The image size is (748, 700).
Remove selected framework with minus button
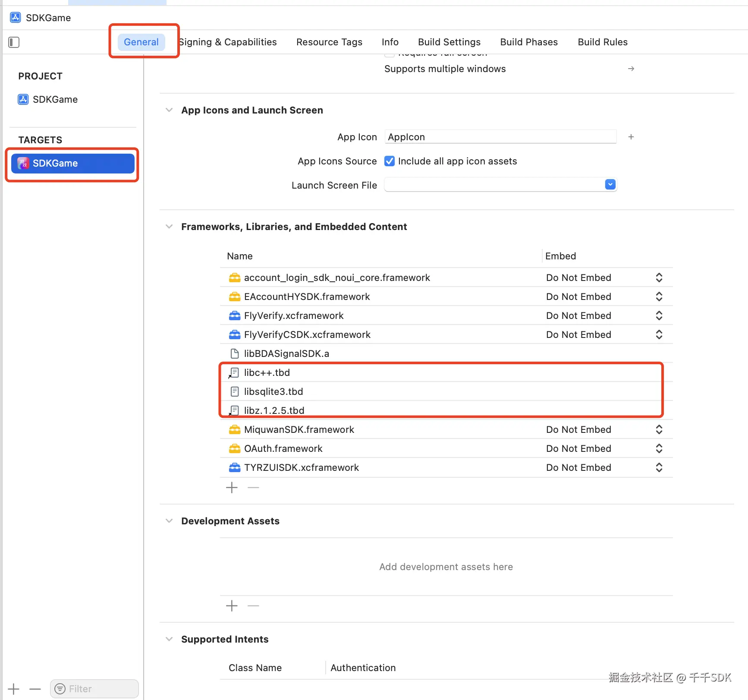coord(253,488)
